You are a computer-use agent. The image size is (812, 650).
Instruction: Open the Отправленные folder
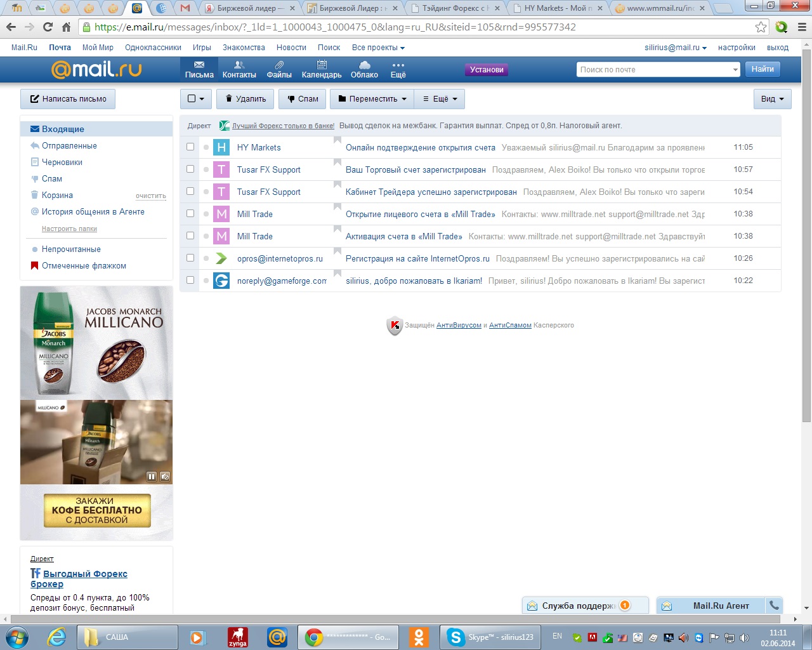pyautogui.click(x=69, y=145)
